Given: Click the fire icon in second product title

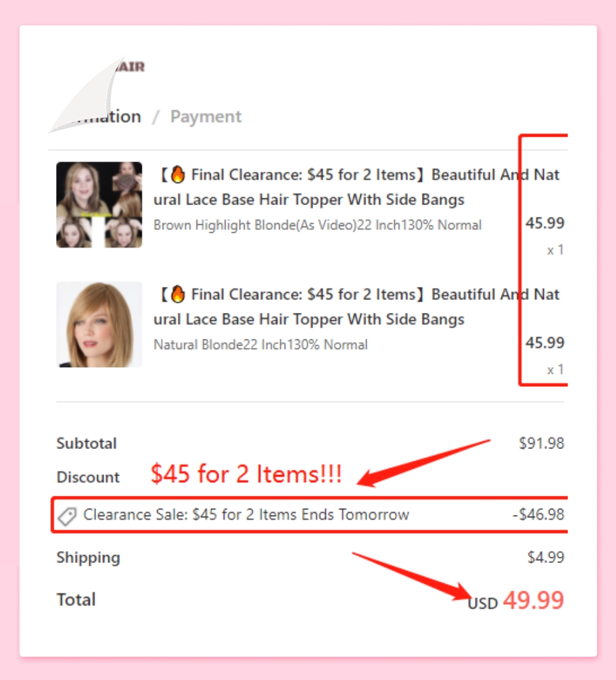Looking at the screenshot, I should coord(178,294).
